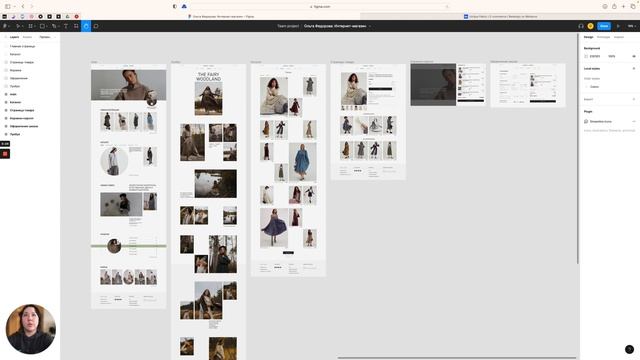Select the Hand tool
Image resolution: width=640 pixels, height=360 pixels.
click(86, 26)
